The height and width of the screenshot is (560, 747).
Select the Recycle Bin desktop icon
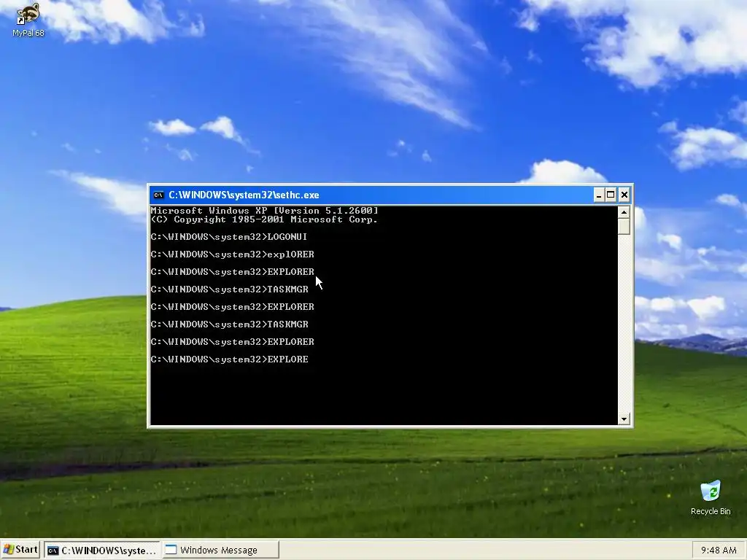click(x=711, y=498)
